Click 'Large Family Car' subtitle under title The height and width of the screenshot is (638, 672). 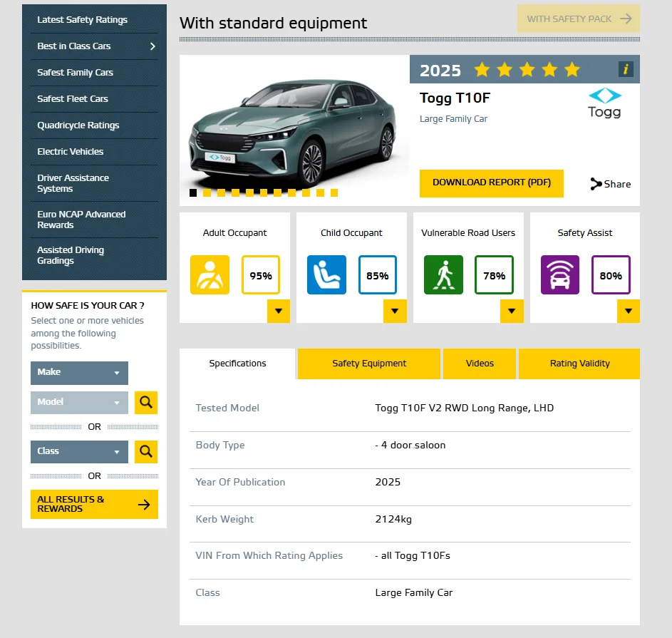pyautogui.click(x=453, y=119)
